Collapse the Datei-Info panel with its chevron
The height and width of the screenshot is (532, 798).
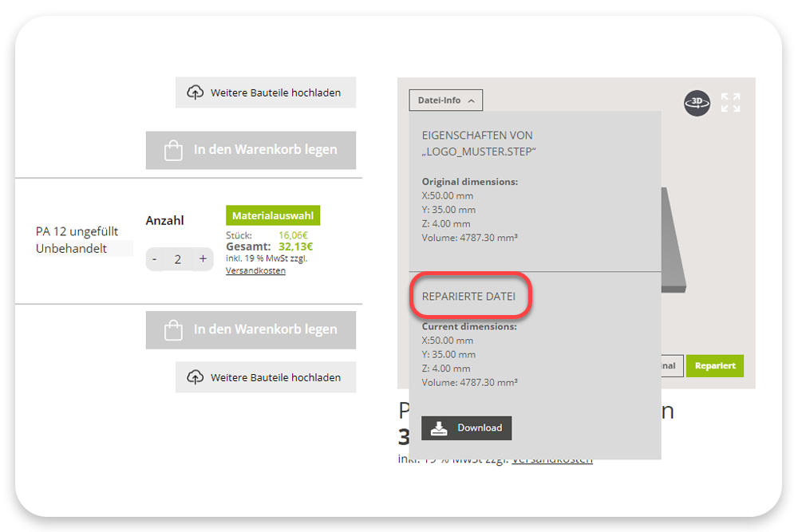pyautogui.click(x=471, y=100)
